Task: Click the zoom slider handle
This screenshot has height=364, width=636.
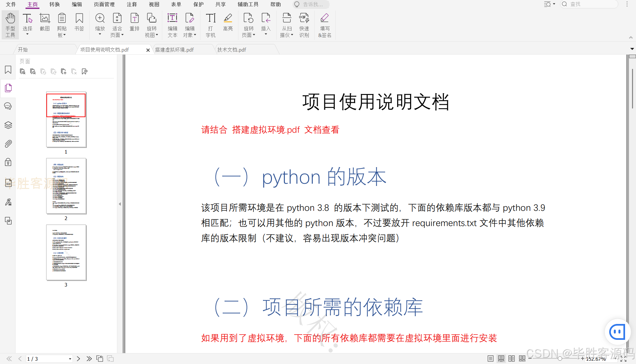Action: pos(560,359)
